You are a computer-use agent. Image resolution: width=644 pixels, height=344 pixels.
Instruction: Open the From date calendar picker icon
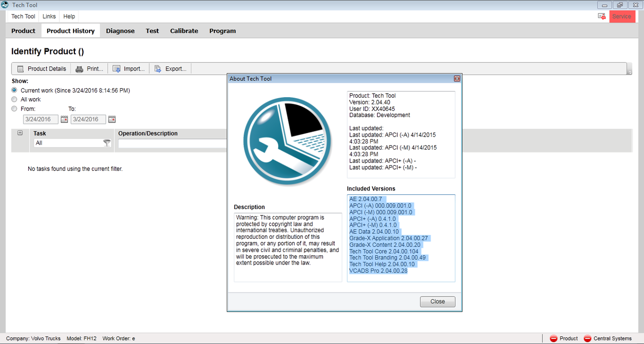coord(64,119)
